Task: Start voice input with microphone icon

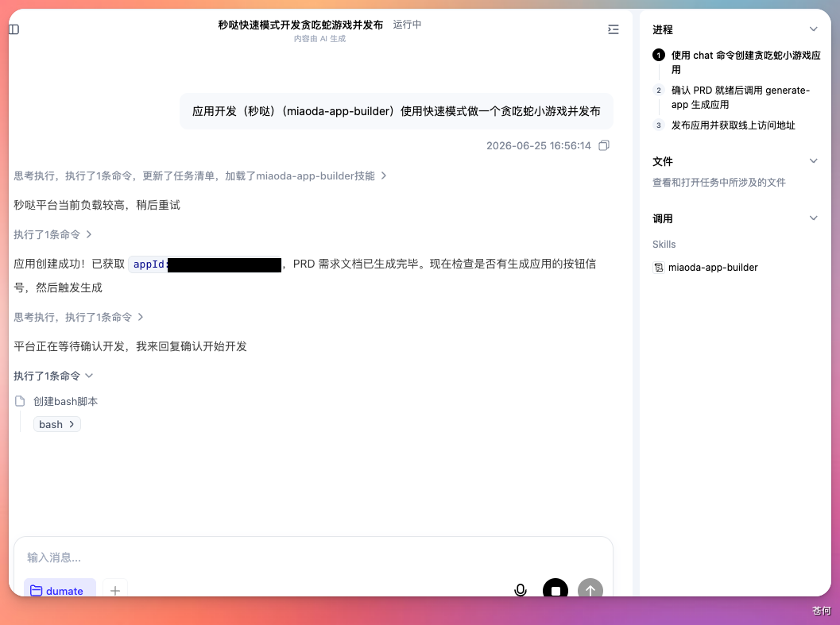Action: 521,590
